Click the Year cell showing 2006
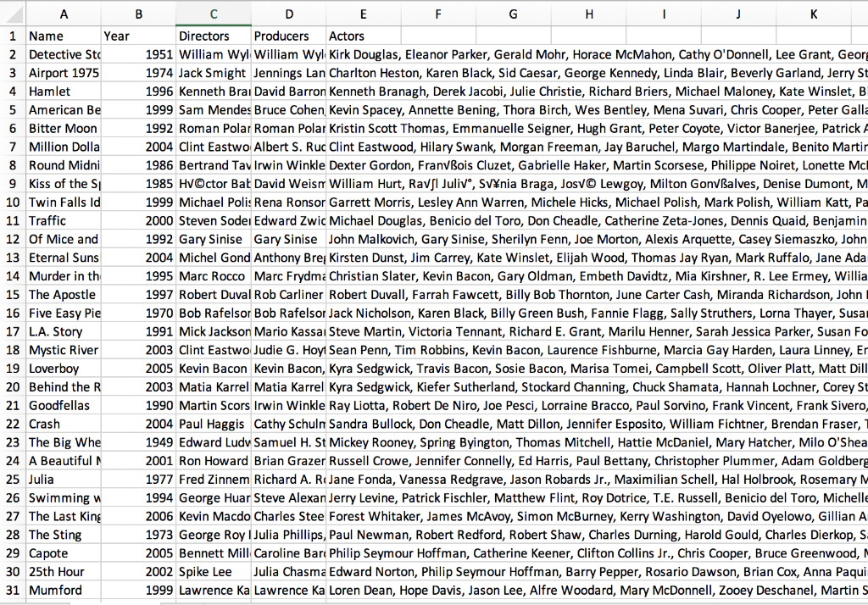868x605 pixels. pyautogui.click(x=138, y=516)
